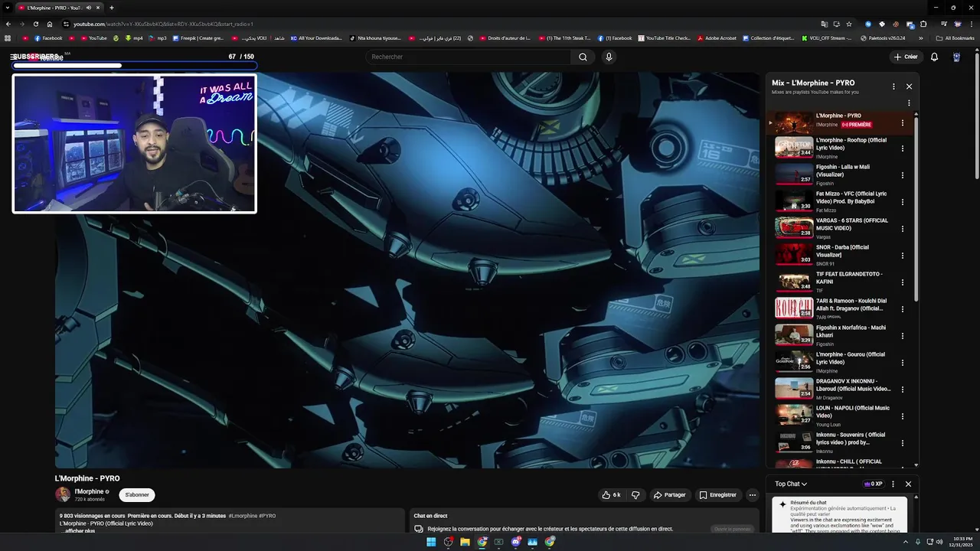Image resolution: width=980 pixels, height=551 pixels.
Task: Click the Rechercher search field
Action: point(469,57)
